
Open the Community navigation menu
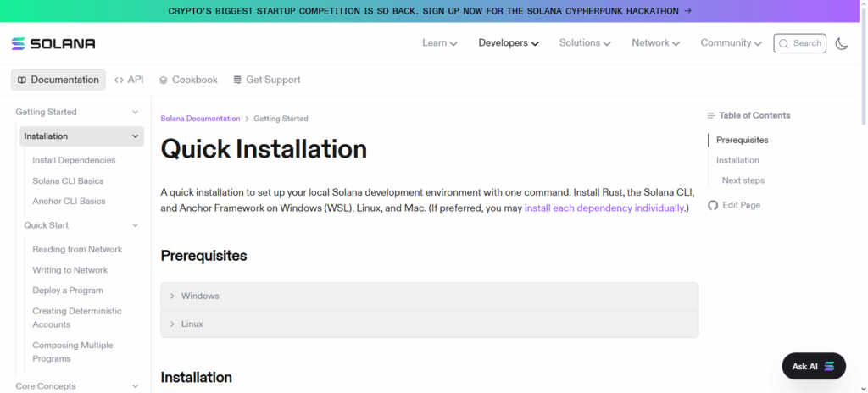pyautogui.click(x=732, y=43)
